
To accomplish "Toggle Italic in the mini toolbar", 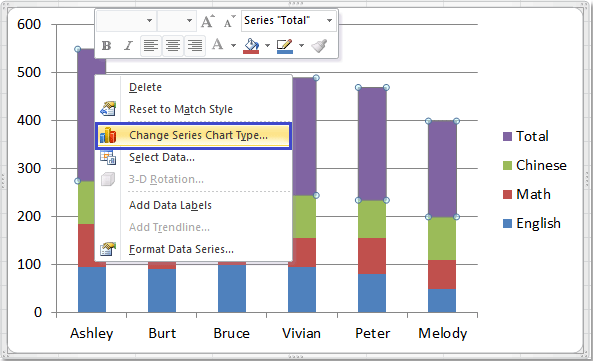I will coord(128,46).
